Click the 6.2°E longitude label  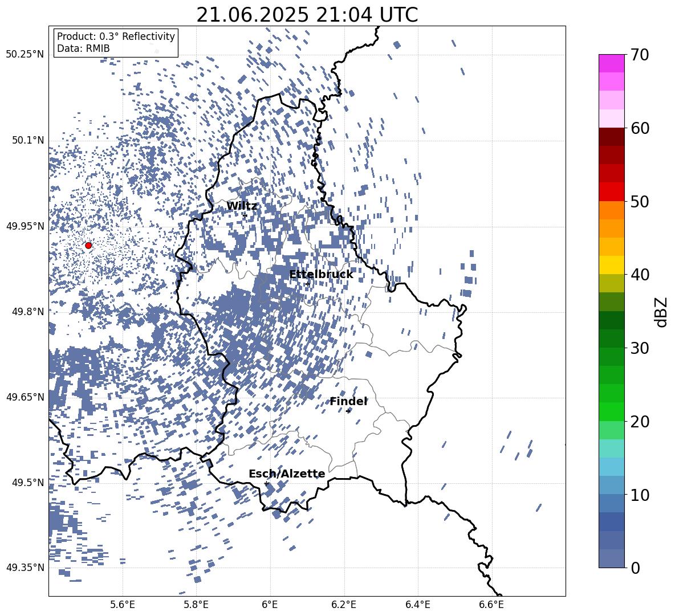point(344,605)
